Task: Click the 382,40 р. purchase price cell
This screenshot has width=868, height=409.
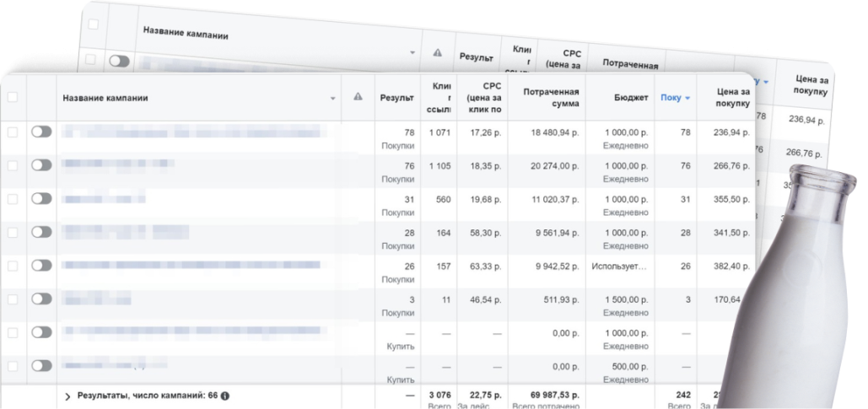Action: [731, 266]
